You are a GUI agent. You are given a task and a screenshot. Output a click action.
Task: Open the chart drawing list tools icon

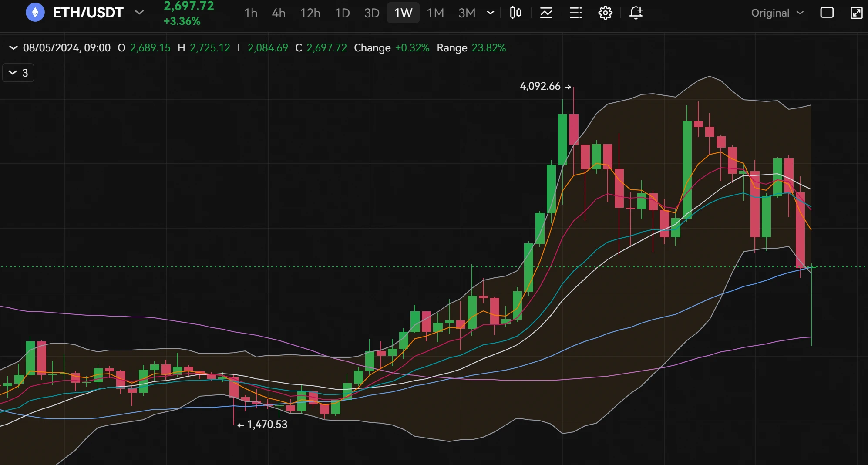click(x=576, y=13)
